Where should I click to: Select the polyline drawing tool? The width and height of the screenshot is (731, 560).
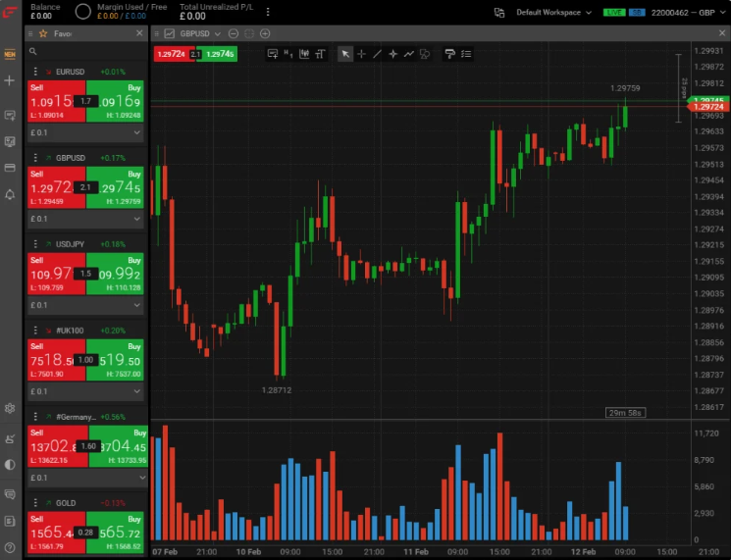[409, 54]
